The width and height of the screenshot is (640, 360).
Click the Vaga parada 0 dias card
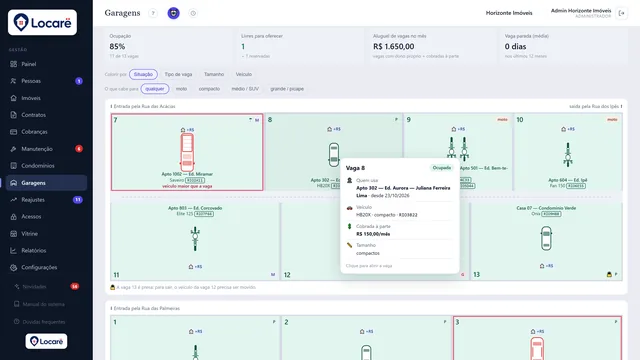click(x=564, y=46)
